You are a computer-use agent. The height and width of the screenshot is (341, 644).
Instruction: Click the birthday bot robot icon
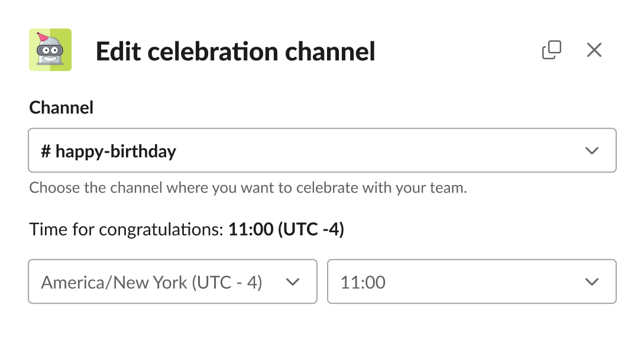50,51
